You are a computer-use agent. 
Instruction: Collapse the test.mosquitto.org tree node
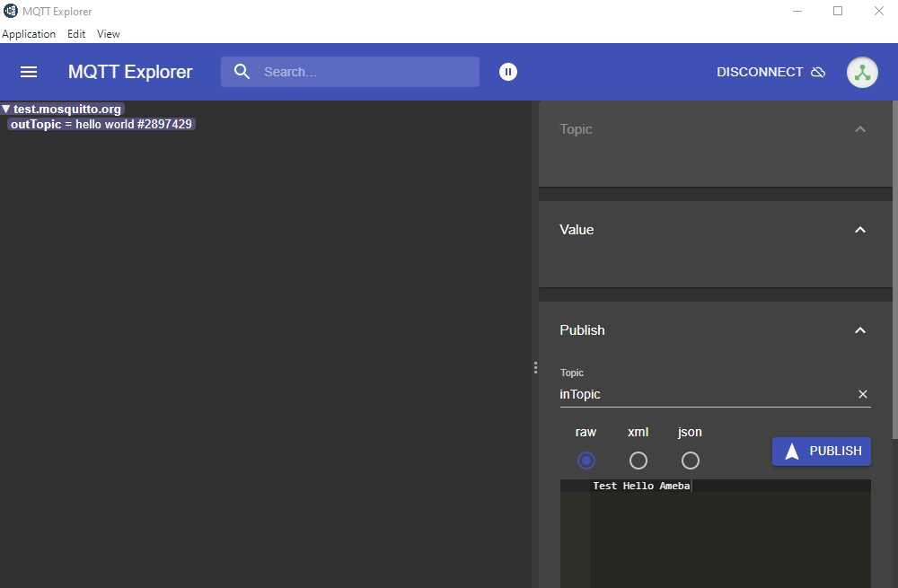click(6, 109)
